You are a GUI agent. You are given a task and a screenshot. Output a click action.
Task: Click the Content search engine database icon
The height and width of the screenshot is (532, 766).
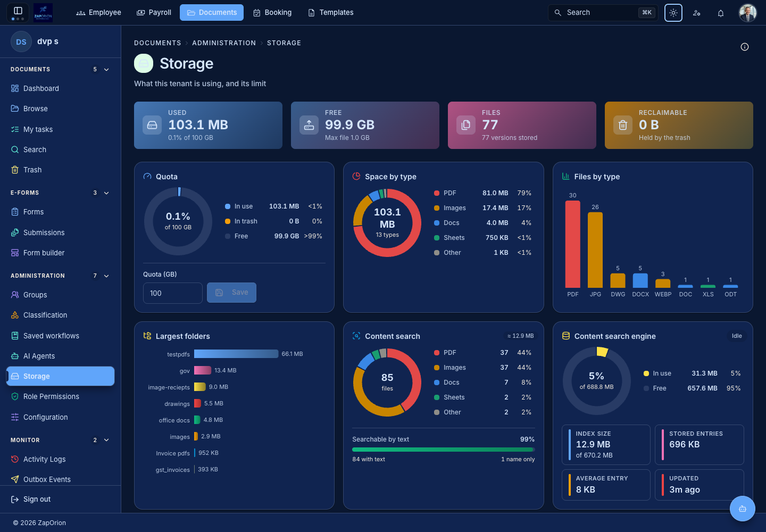pos(566,336)
